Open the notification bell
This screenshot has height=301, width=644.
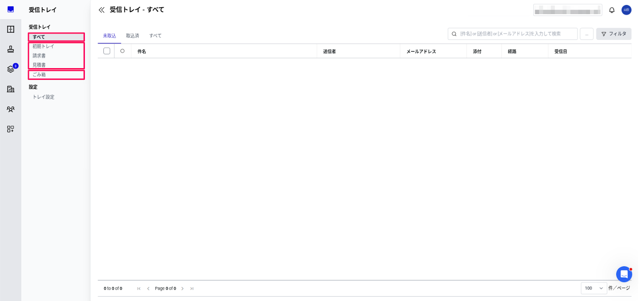[x=612, y=10]
